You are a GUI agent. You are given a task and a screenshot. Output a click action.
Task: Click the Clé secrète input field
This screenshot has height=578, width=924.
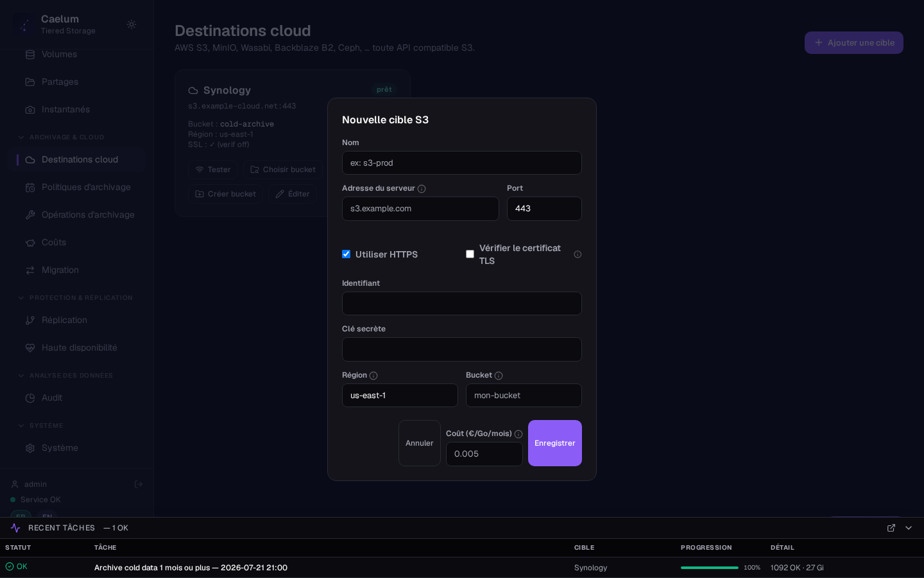click(x=462, y=349)
